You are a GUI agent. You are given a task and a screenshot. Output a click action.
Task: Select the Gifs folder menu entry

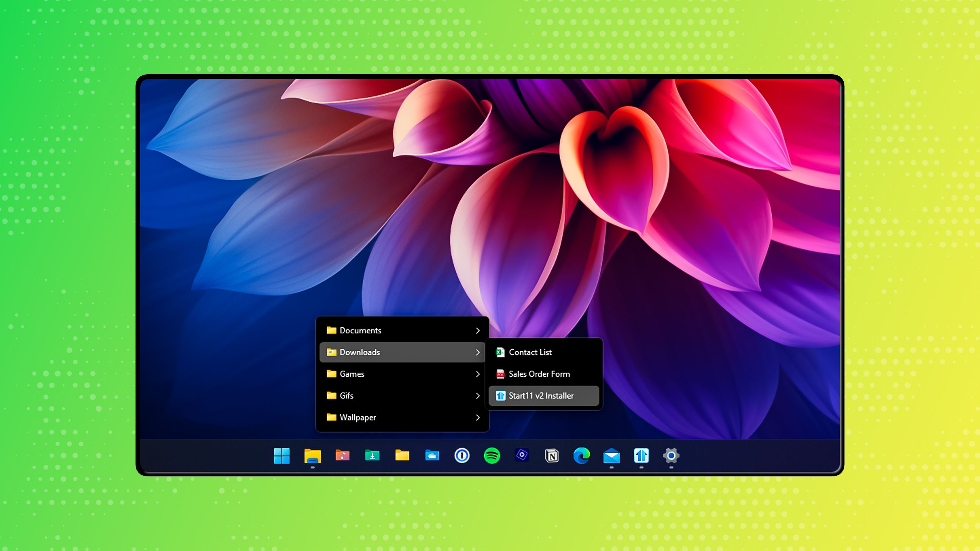click(347, 396)
